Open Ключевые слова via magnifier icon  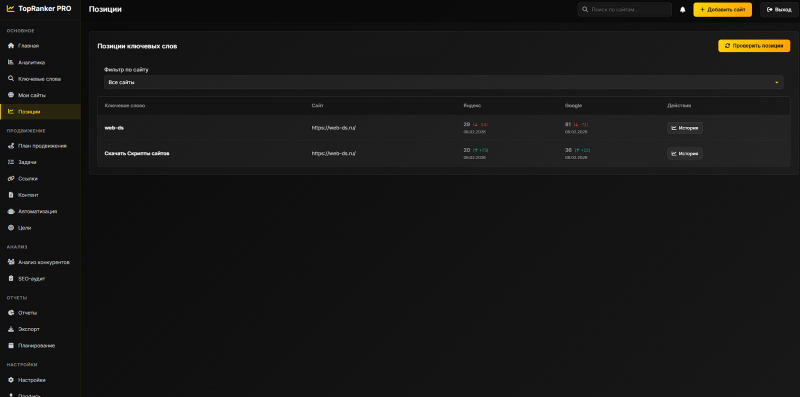pos(11,79)
